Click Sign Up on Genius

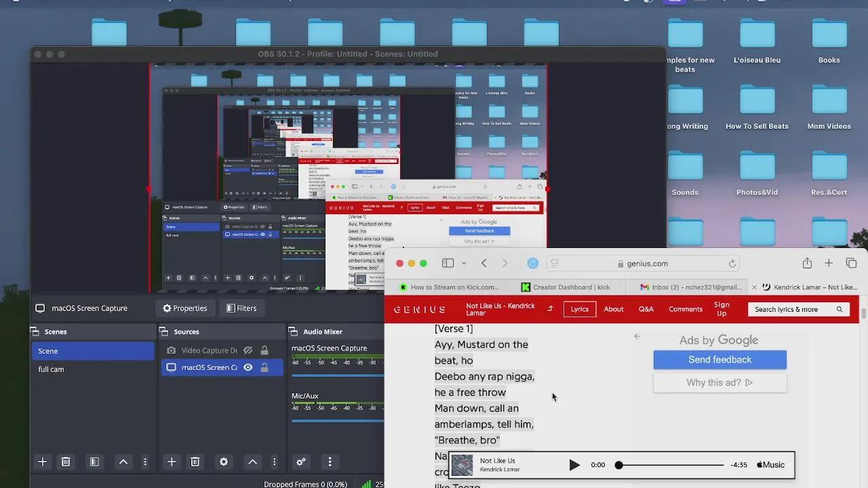(722, 309)
